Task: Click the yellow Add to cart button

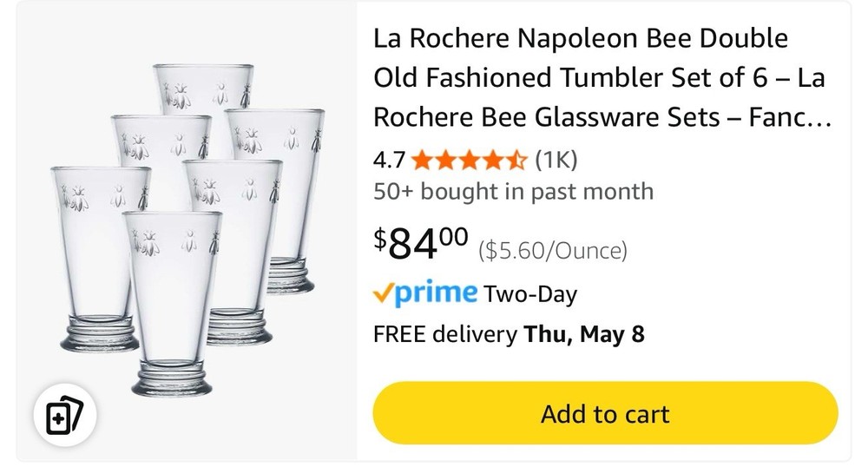Action: point(605,413)
